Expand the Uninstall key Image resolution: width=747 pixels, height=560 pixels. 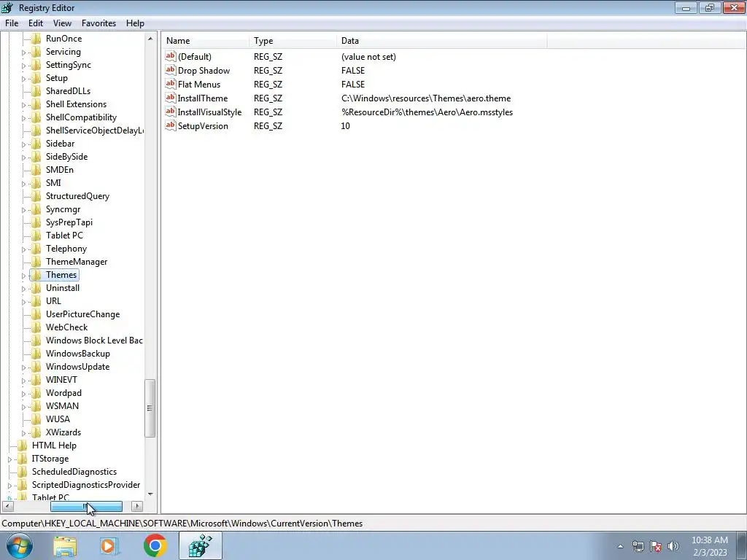[x=23, y=288]
